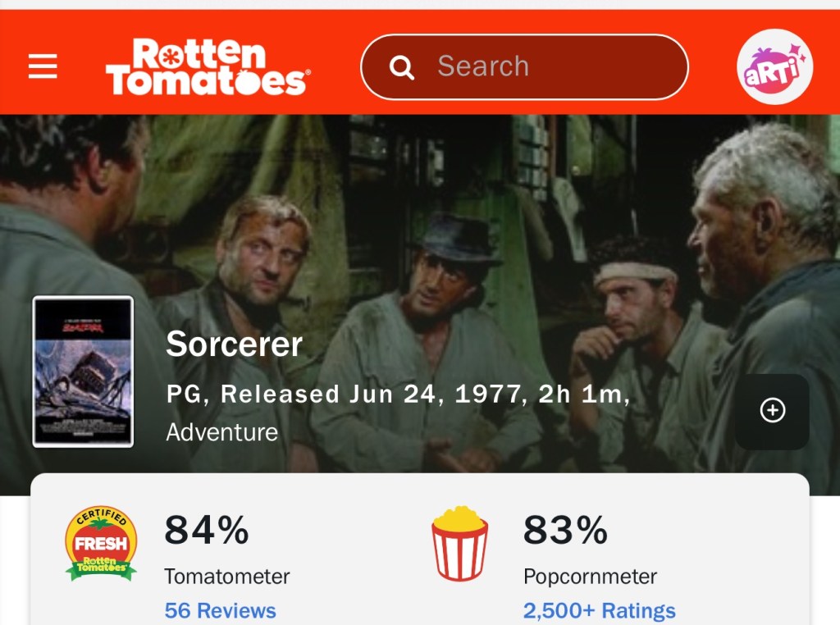Click the search magnifier icon
840x625 pixels.
point(401,67)
